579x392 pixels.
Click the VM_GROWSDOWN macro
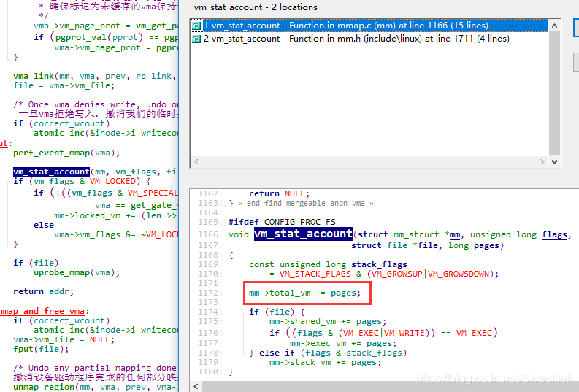(459, 274)
